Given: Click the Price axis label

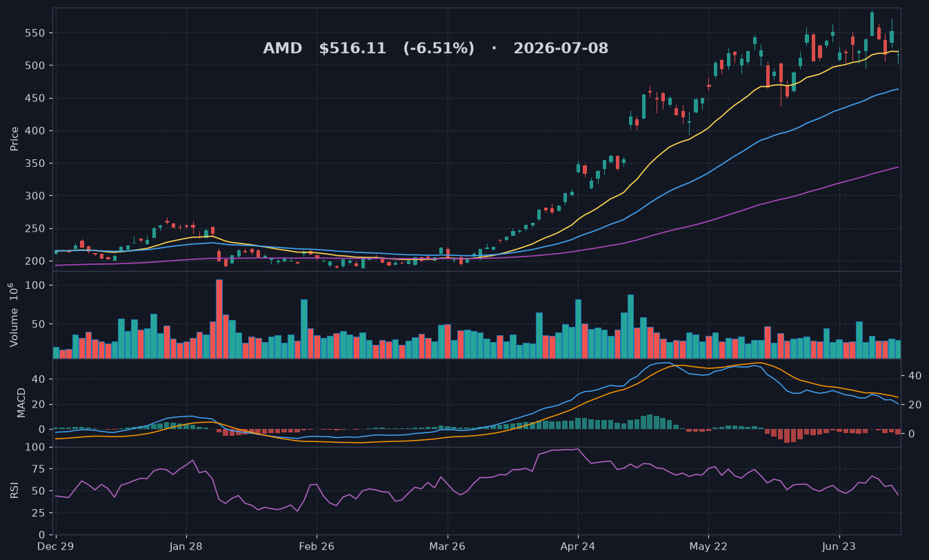Looking at the screenshot, I should point(14,139).
